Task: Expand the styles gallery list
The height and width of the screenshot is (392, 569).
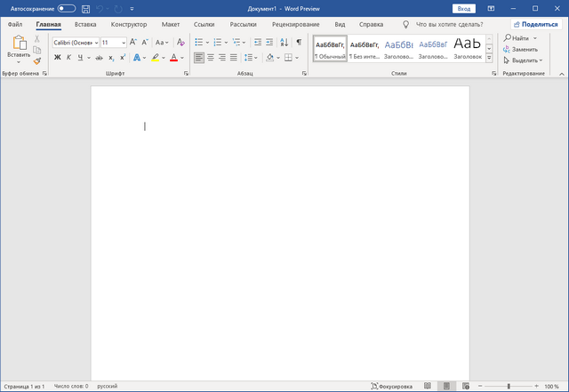Action: click(x=489, y=58)
